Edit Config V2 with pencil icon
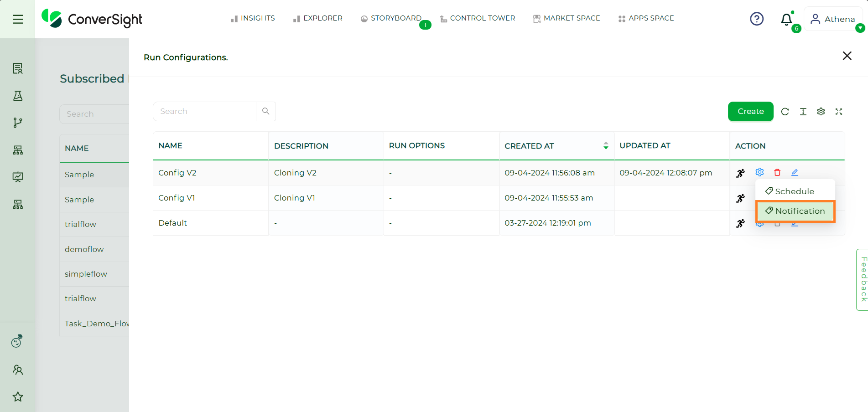Image resolution: width=868 pixels, height=412 pixels. point(795,172)
